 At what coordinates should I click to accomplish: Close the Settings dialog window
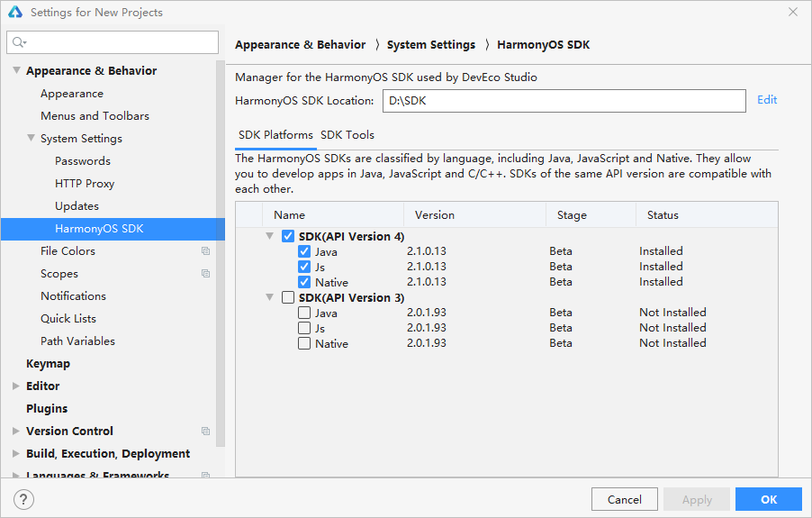point(793,12)
